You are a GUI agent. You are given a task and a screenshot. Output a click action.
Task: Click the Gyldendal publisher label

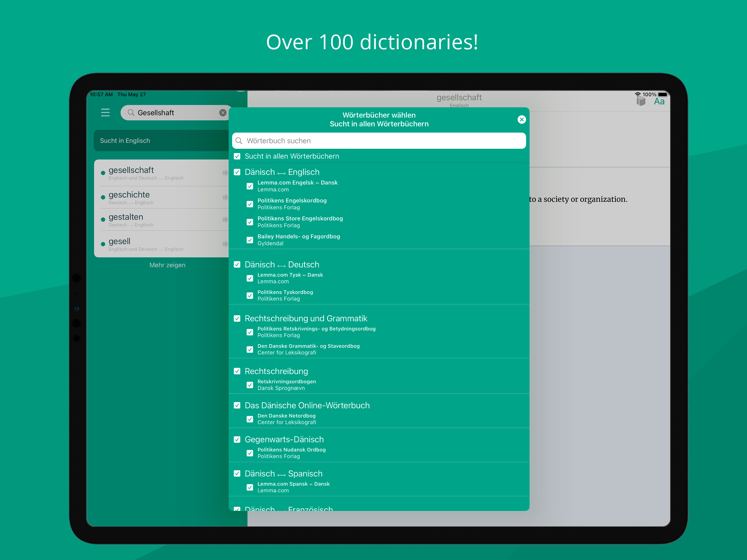pyautogui.click(x=270, y=243)
